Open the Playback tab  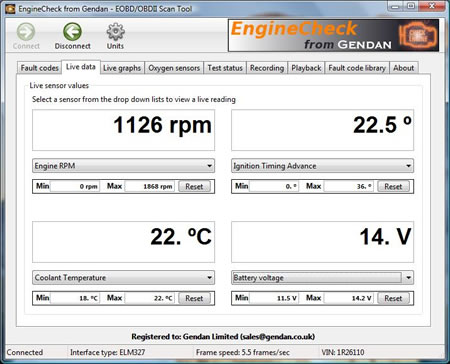[x=306, y=68]
